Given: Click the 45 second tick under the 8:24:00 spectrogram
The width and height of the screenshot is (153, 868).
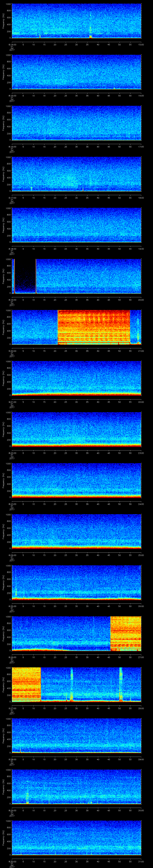Looking at the screenshot, I should pos(109,555).
